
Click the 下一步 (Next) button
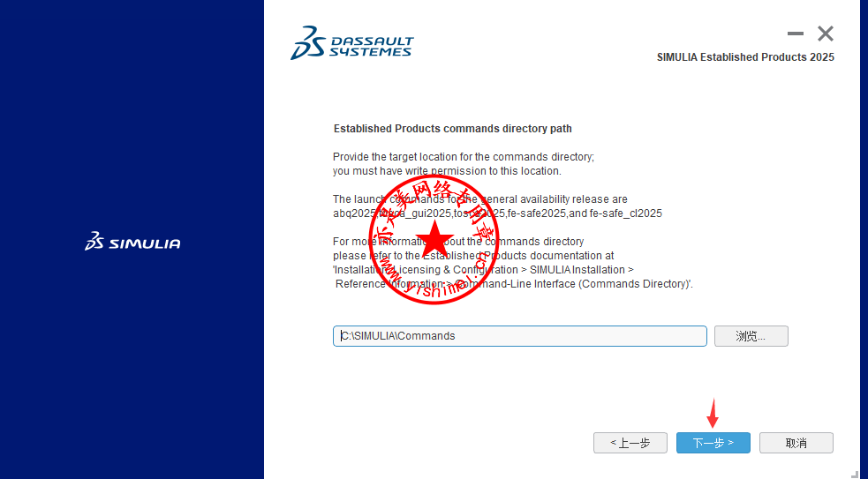pos(713,443)
